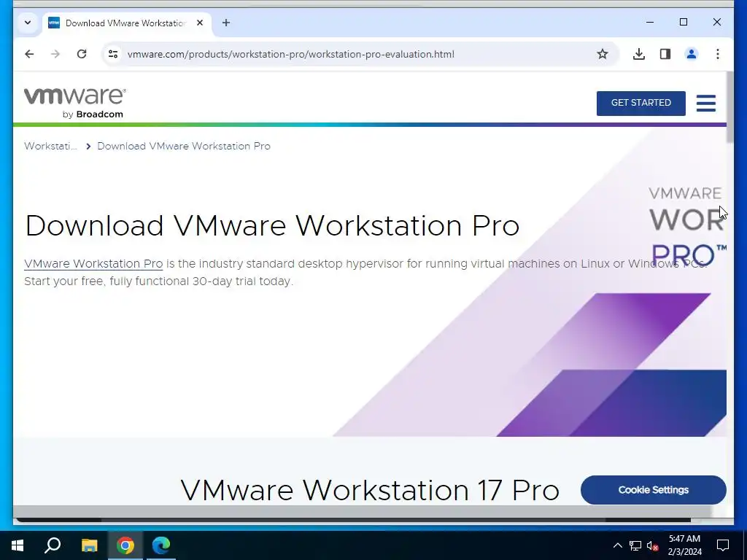
Task: Reload the VMware download page
Action: 82,54
